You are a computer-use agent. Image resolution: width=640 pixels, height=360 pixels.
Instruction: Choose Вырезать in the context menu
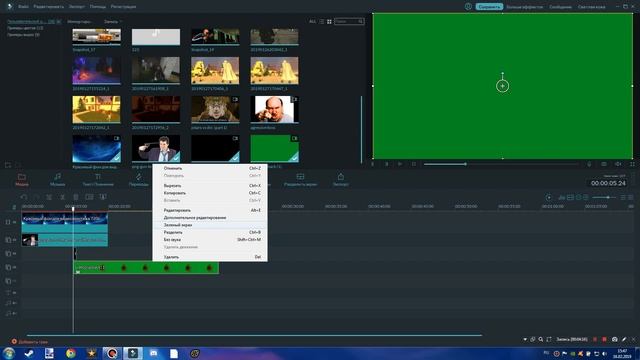point(210,186)
